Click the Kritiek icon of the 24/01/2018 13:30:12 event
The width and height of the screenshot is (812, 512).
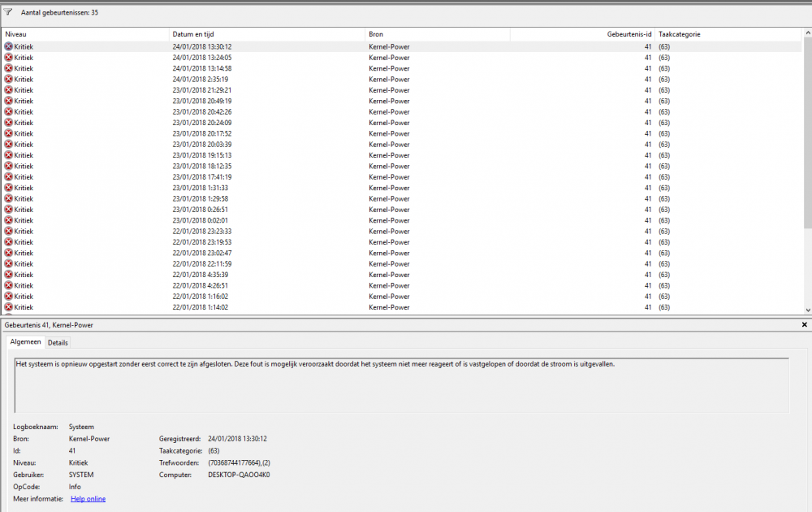tap(7, 46)
